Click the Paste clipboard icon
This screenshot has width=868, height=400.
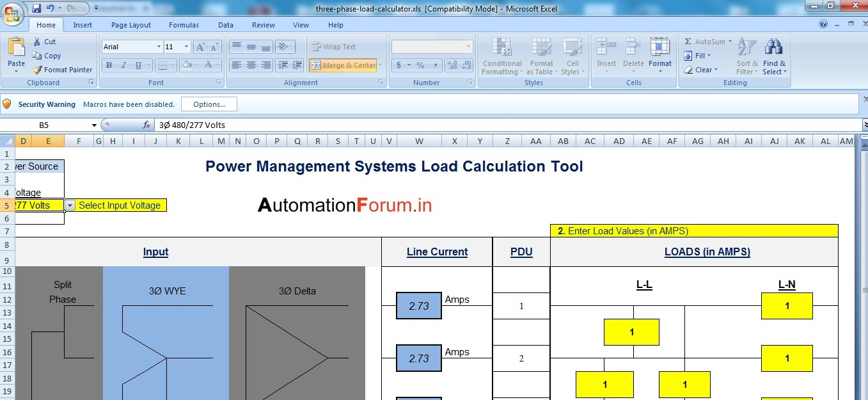click(16, 49)
